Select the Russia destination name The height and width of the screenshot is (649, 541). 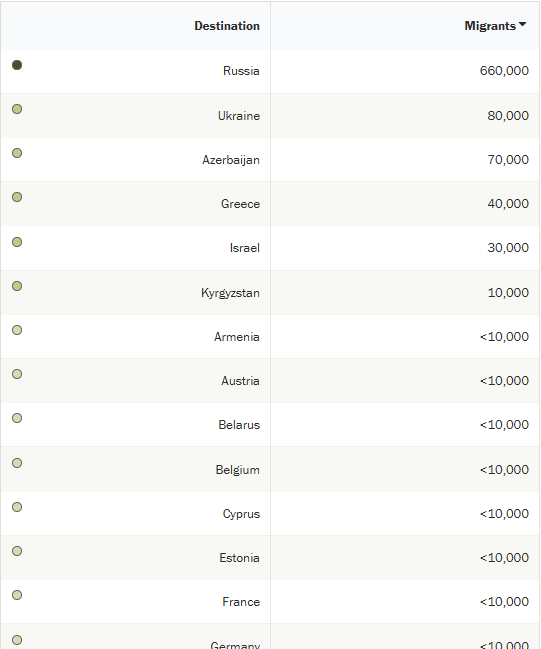click(x=241, y=71)
